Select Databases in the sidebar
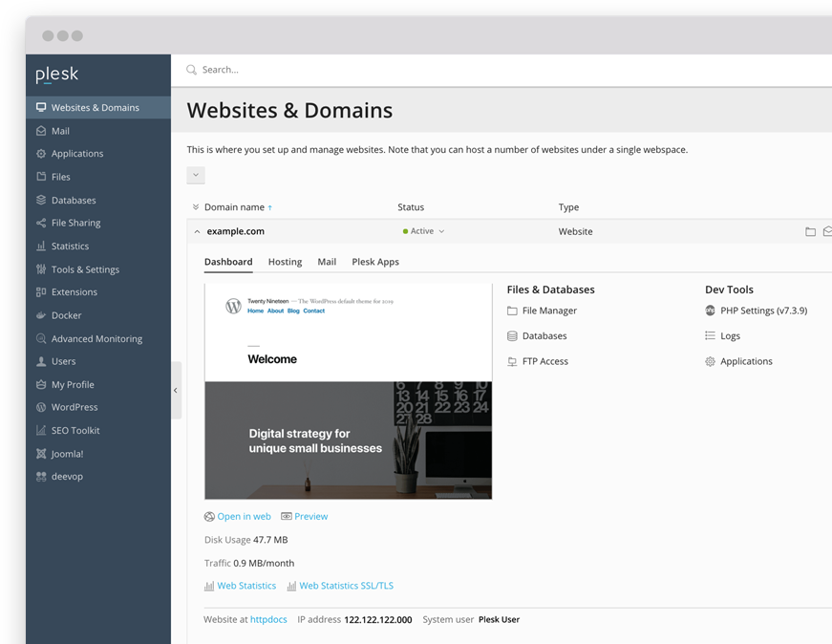Image resolution: width=832 pixels, height=644 pixels. coord(98,200)
